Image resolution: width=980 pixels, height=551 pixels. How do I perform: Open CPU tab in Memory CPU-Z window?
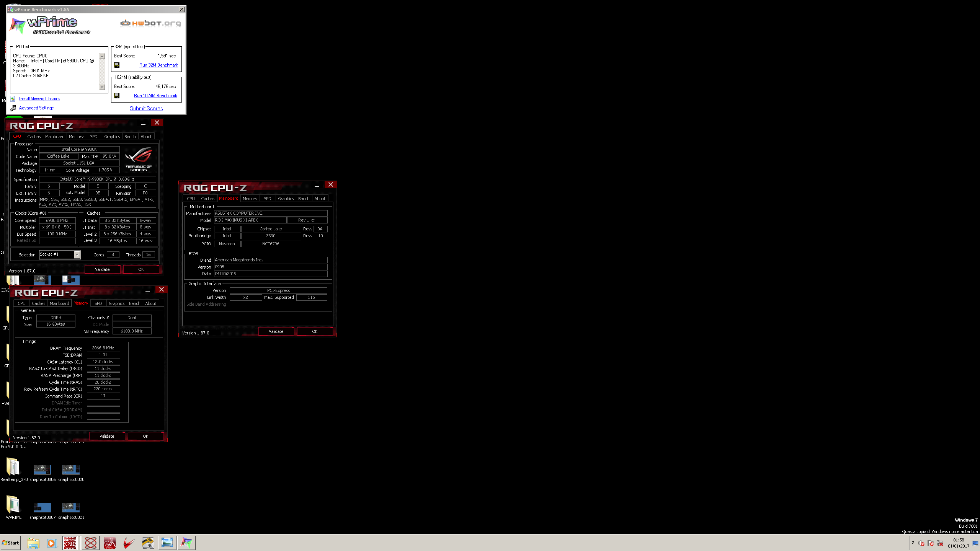pyautogui.click(x=22, y=303)
